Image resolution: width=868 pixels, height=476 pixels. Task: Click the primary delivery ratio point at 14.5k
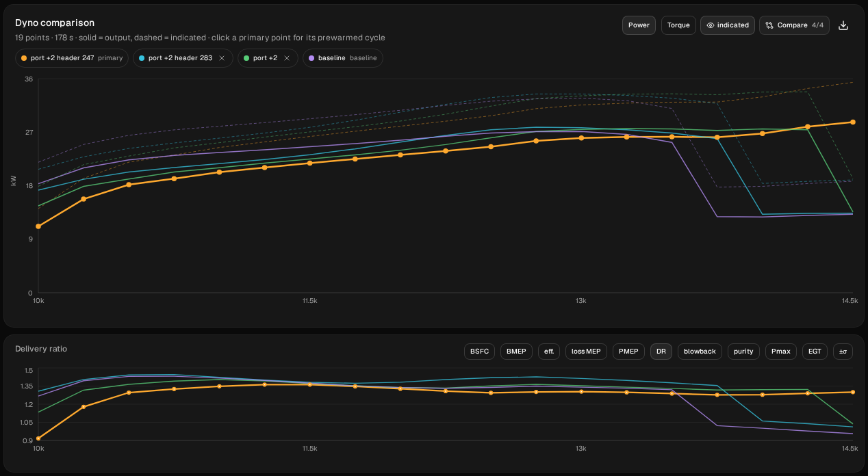point(852,392)
